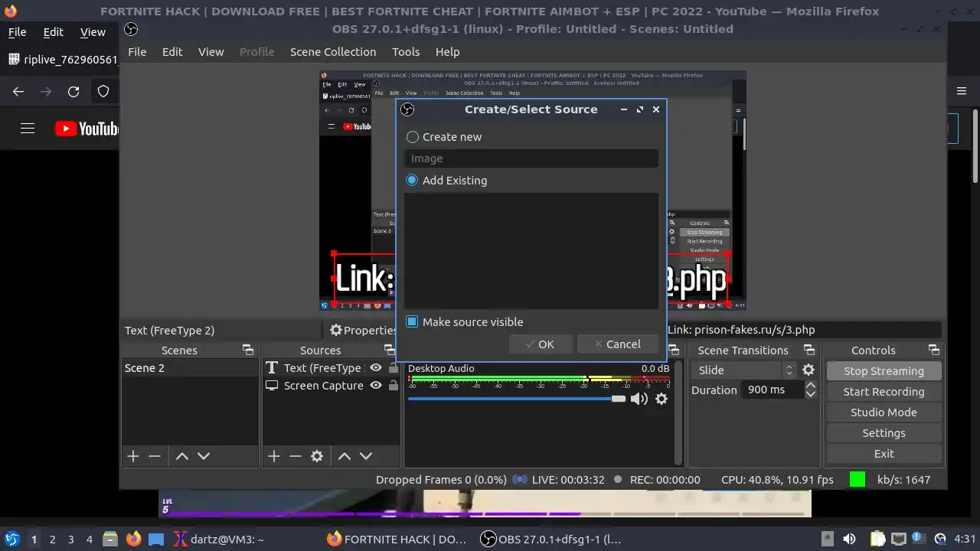This screenshot has height=551, width=980.
Task: Add a new scene with plus icon
Action: click(x=133, y=456)
